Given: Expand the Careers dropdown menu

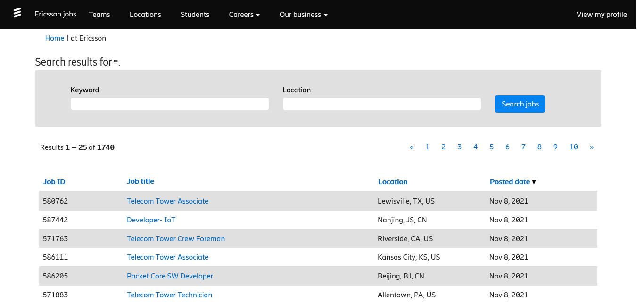Looking at the screenshot, I should (x=244, y=15).
